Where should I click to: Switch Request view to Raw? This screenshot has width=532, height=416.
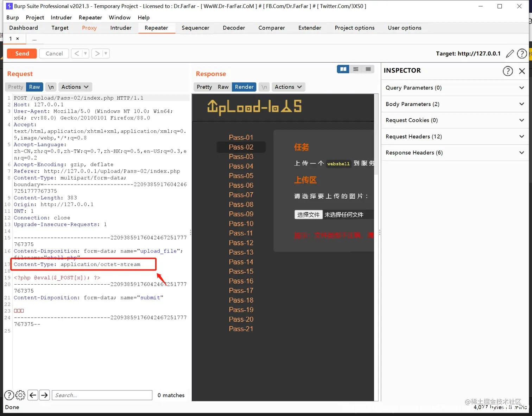34,87
